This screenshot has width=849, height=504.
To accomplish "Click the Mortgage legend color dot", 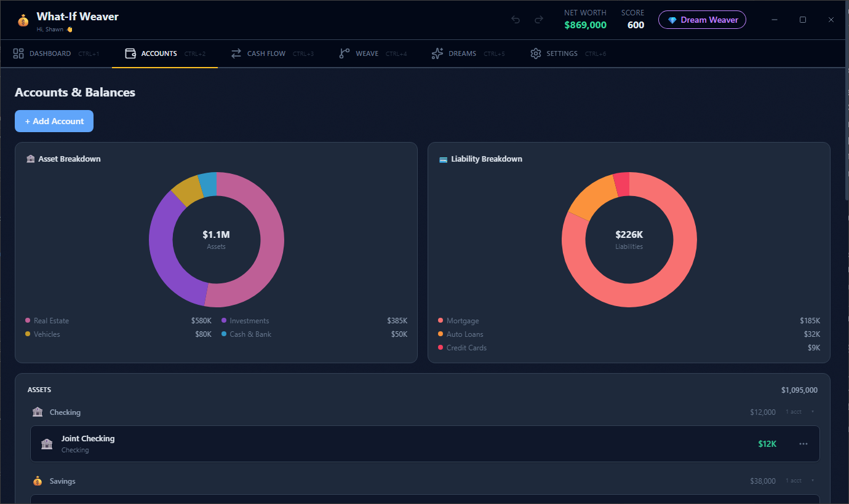I will 440,320.
